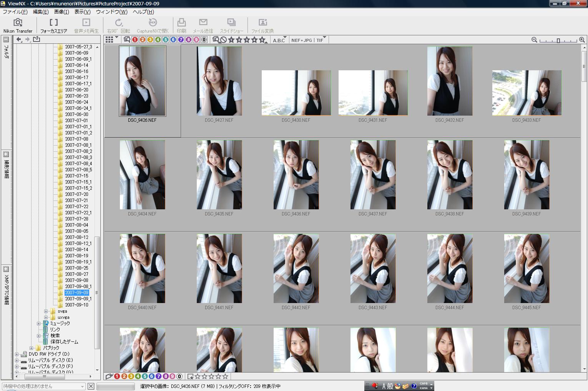
Task: Open the ウィンドウ(W) menu
Action: coord(111,12)
